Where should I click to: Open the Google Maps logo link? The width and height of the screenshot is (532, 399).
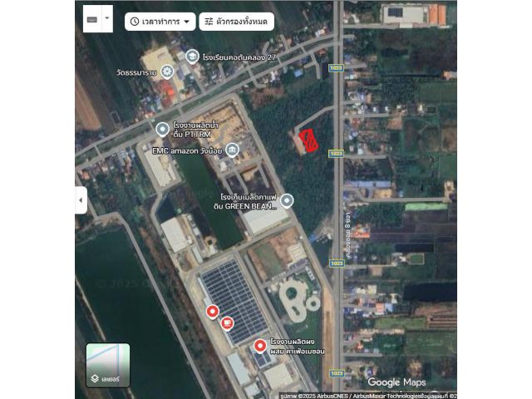coord(397,382)
